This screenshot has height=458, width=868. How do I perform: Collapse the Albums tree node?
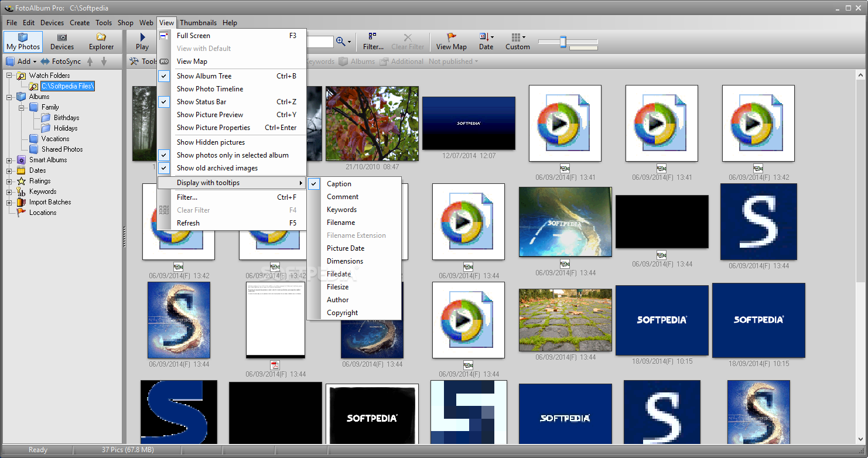coord(9,97)
